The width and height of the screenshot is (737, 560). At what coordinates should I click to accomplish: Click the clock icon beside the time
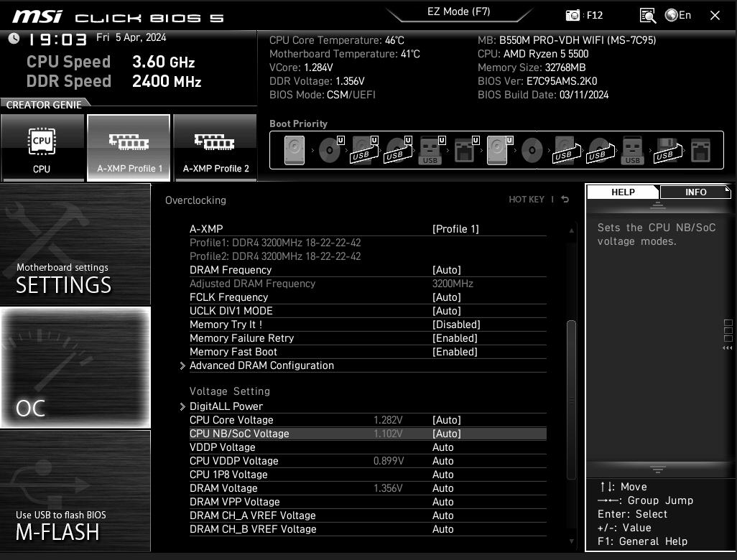[14, 39]
